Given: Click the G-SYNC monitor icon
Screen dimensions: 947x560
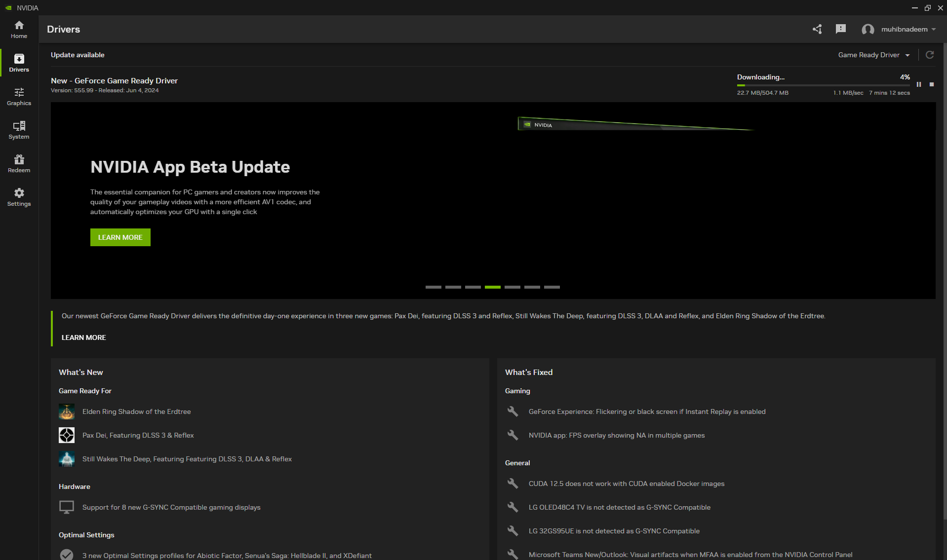Looking at the screenshot, I should click(67, 507).
